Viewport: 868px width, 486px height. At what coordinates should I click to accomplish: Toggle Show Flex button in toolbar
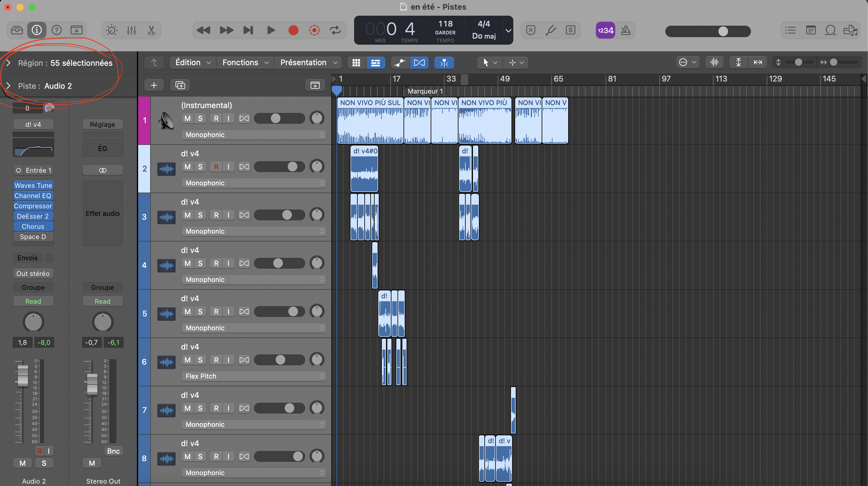click(x=419, y=62)
